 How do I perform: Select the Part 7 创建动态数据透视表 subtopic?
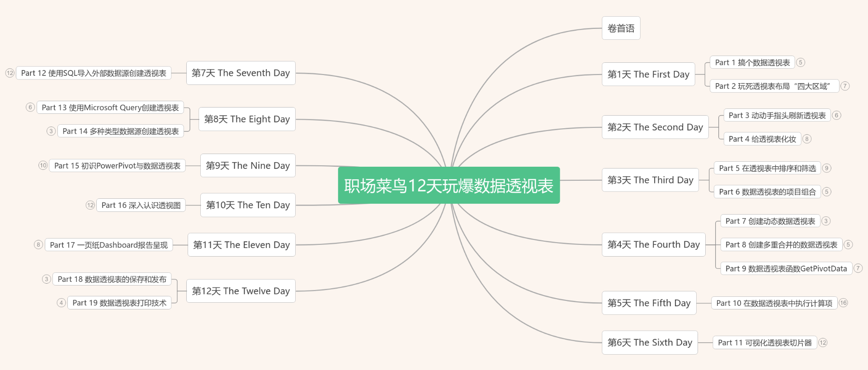(770, 221)
